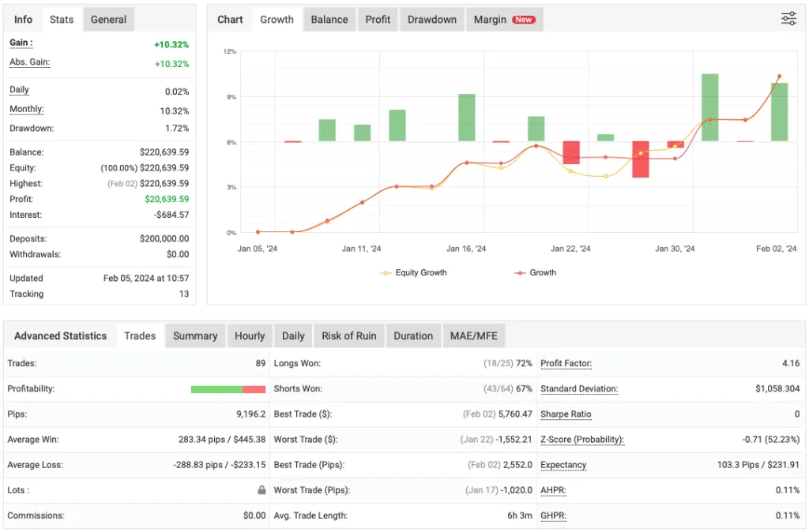Select the General tab
This screenshot has height=532, width=809.
point(108,19)
